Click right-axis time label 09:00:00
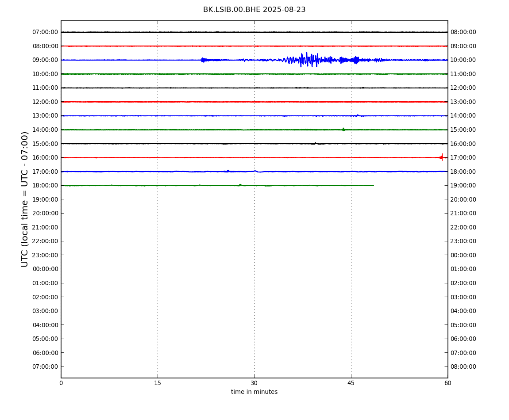The height and width of the screenshot is (420, 509). pyautogui.click(x=463, y=46)
